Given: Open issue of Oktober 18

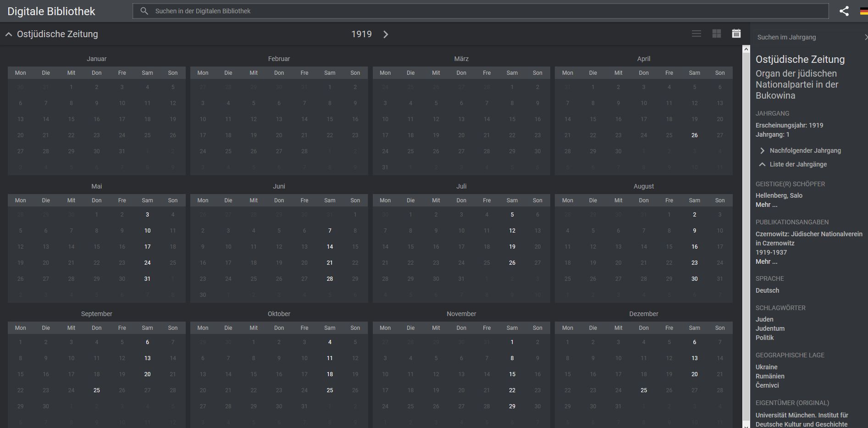Looking at the screenshot, I should pyautogui.click(x=330, y=374).
